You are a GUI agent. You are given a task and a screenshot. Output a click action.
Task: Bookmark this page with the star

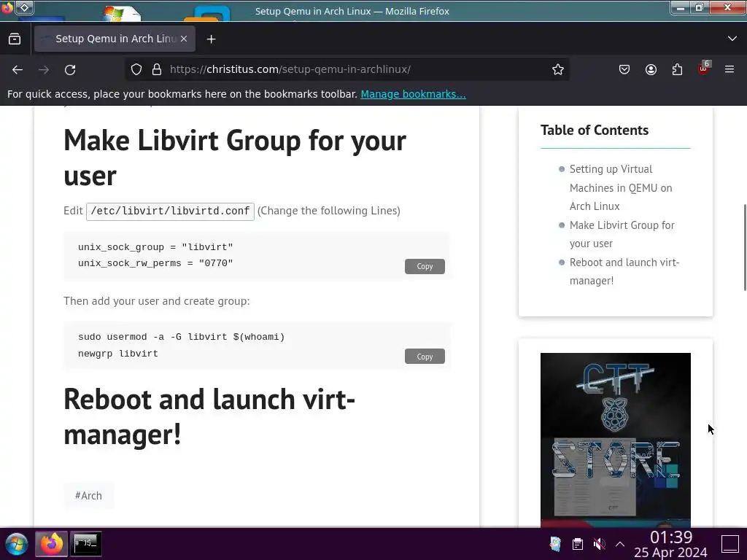pyautogui.click(x=558, y=69)
